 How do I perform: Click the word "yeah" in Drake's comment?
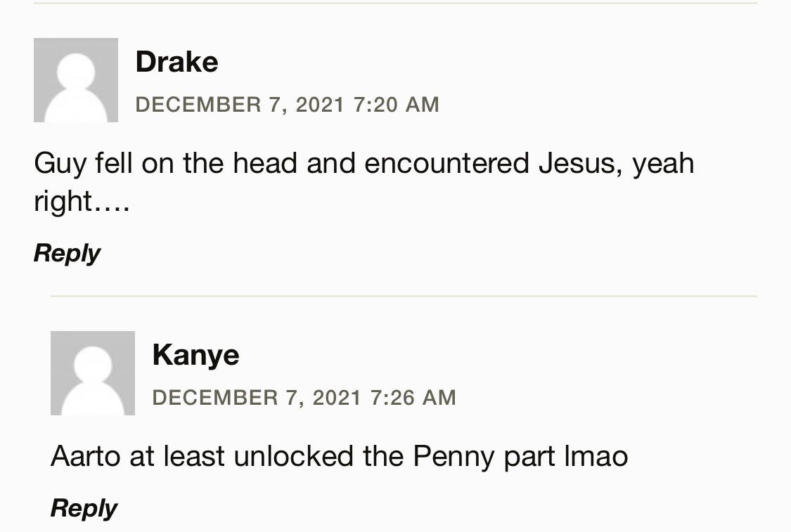click(x=663, y=164)
